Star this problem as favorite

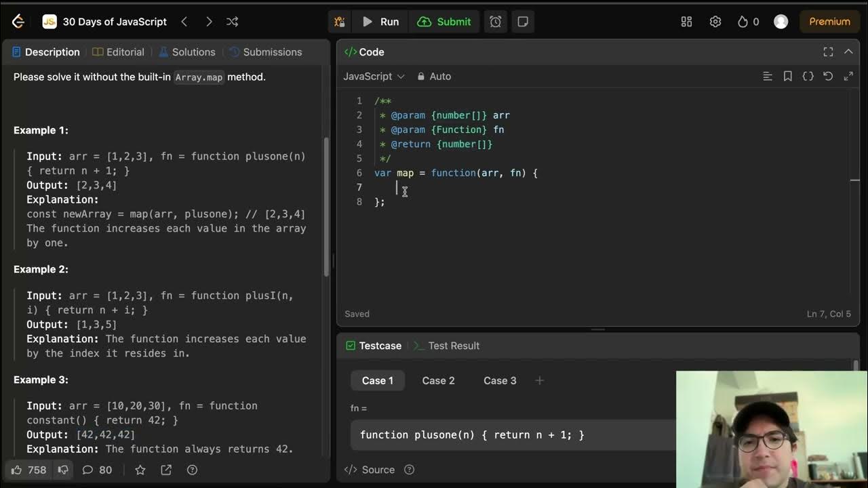point(140,470)
